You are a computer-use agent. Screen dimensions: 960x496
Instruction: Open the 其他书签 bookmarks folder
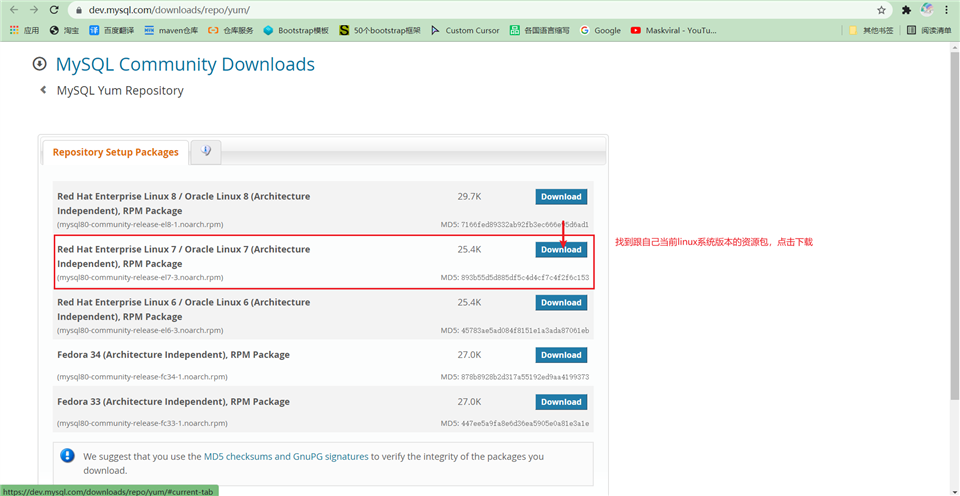coord(871,30)
